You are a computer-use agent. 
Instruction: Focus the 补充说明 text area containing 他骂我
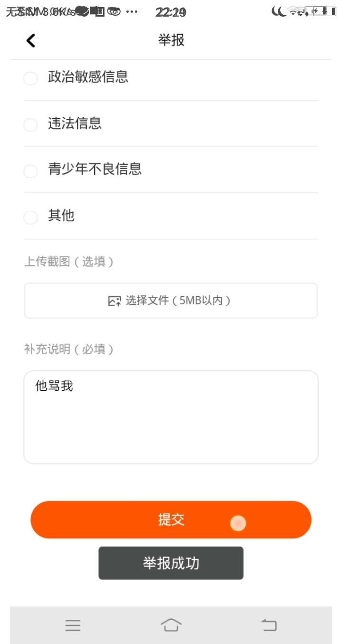(x=171, y=417)
